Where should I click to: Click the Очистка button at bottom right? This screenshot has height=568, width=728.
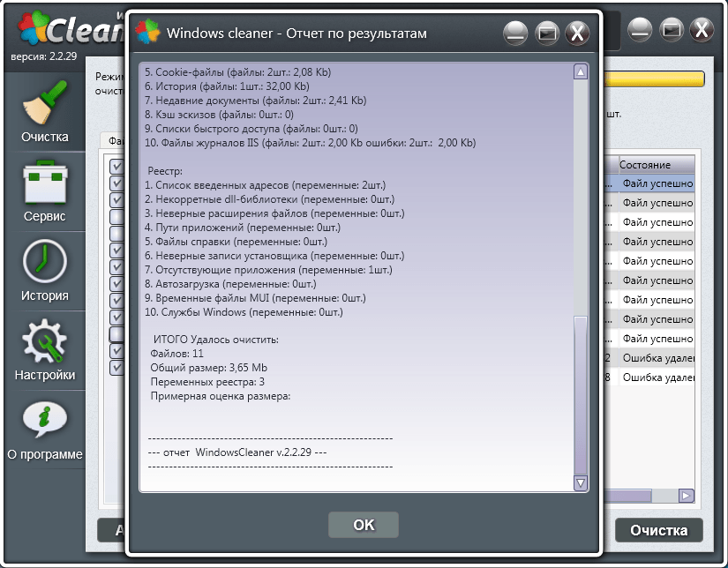(x=659, y=530)
